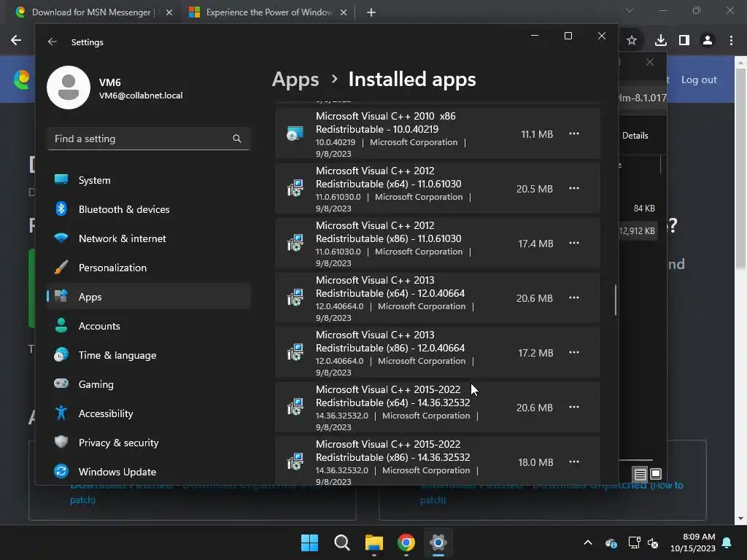
Task: Select the 17.4 MB size text
Action: click(x=535, y=244)
